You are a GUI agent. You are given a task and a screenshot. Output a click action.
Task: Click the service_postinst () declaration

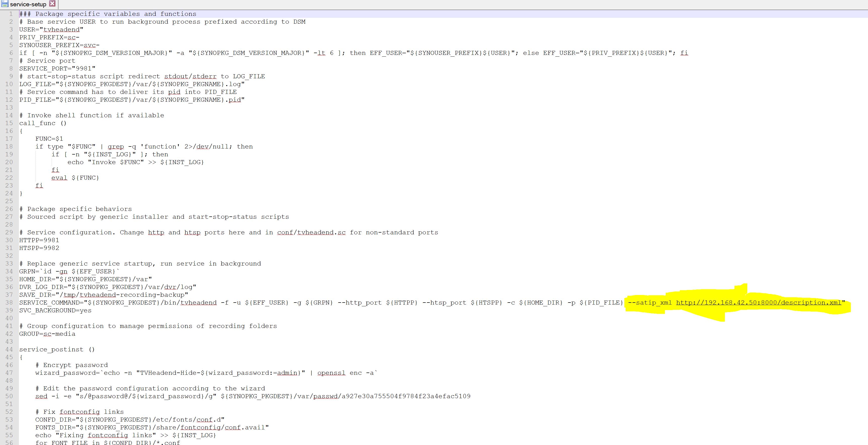point(57,349)
